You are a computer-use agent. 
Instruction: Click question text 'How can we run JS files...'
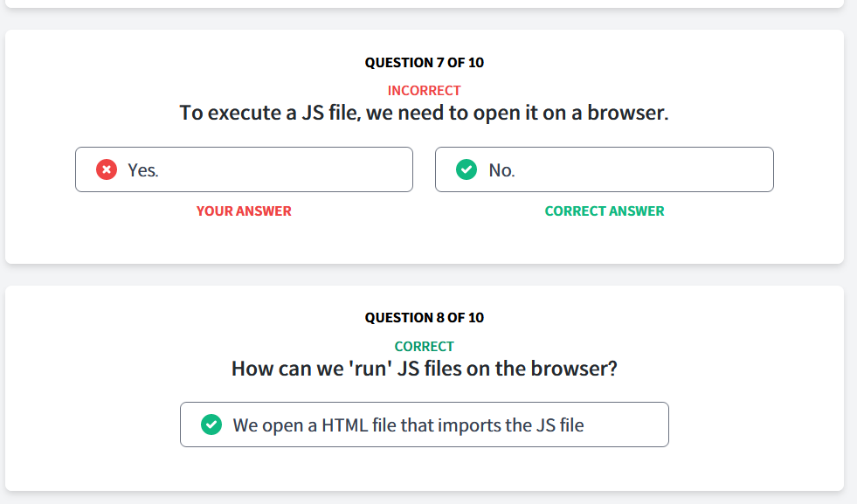424,369
